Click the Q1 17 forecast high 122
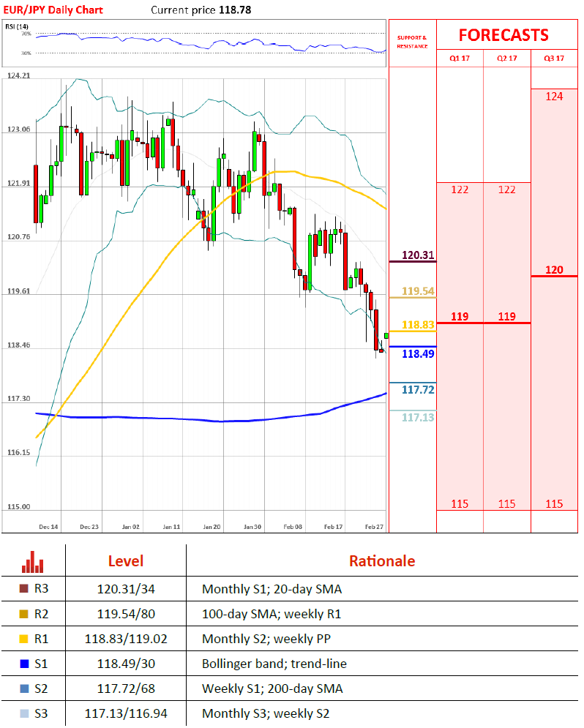 click(460, 189)
